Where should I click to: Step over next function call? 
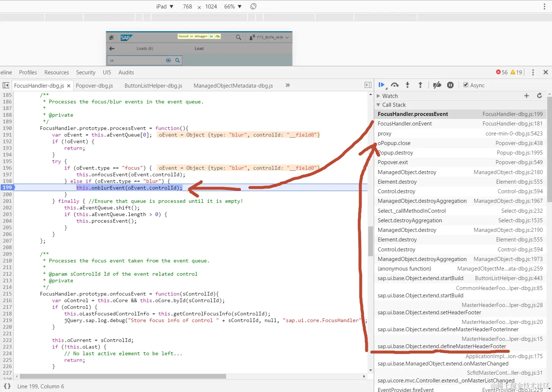(x=395, y=85)
